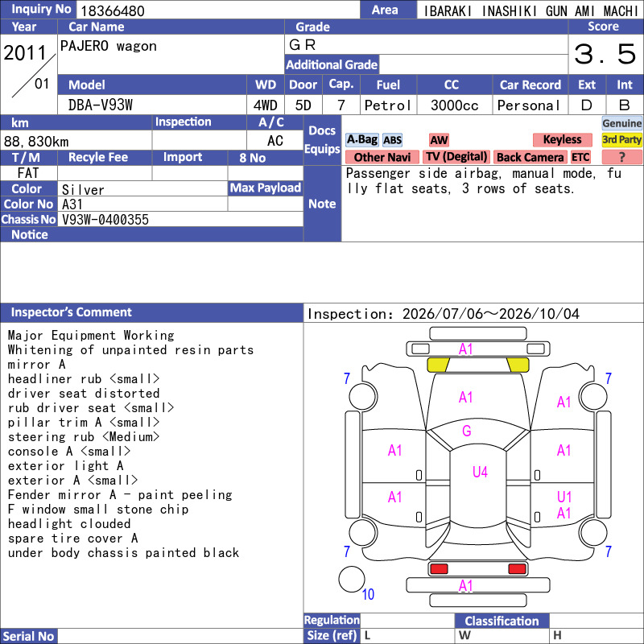644x644 pixels.
Task: Click the ETC equipment badge
Action: (580, 157)
